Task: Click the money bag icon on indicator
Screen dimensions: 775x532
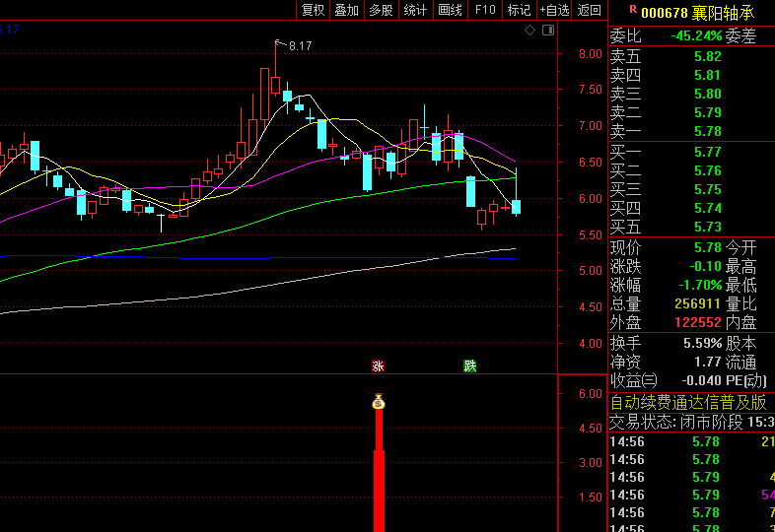Action: point(379,403)
